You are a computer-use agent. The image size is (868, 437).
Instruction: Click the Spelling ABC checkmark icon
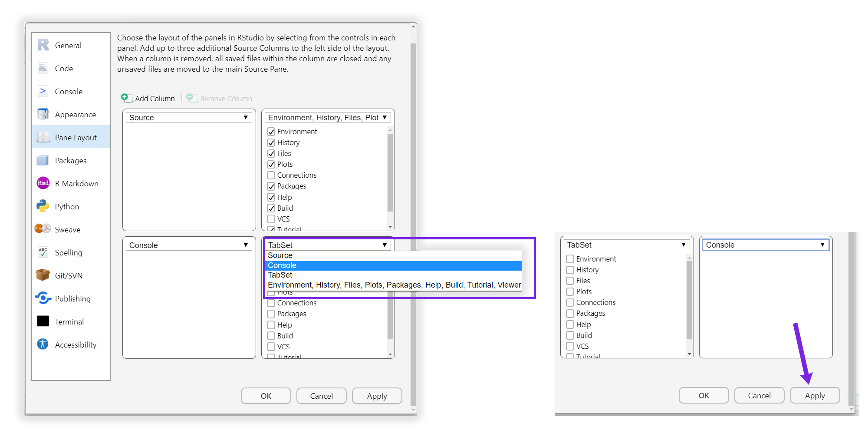click(43, 252)
